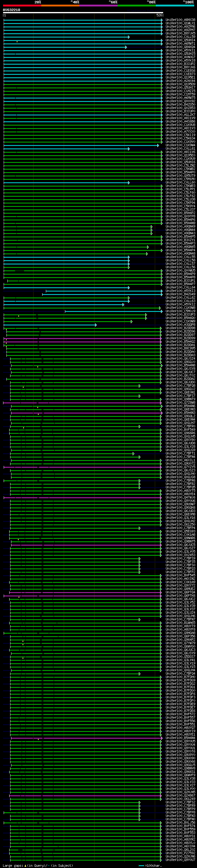Viewport: 197px width, 868px height.
Task: Select the UniRef100_C5M0J9 label
Action: pyautogui.click(x=180, y=312)
